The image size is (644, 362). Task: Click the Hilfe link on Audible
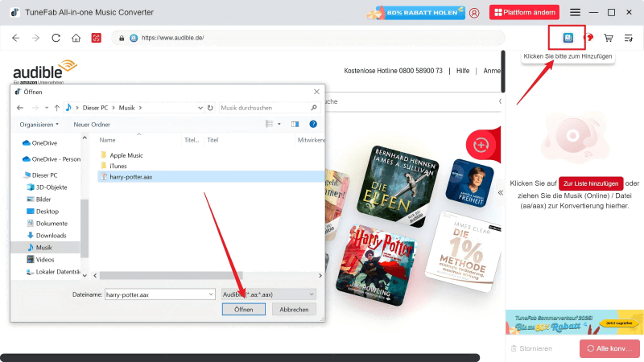462,71
